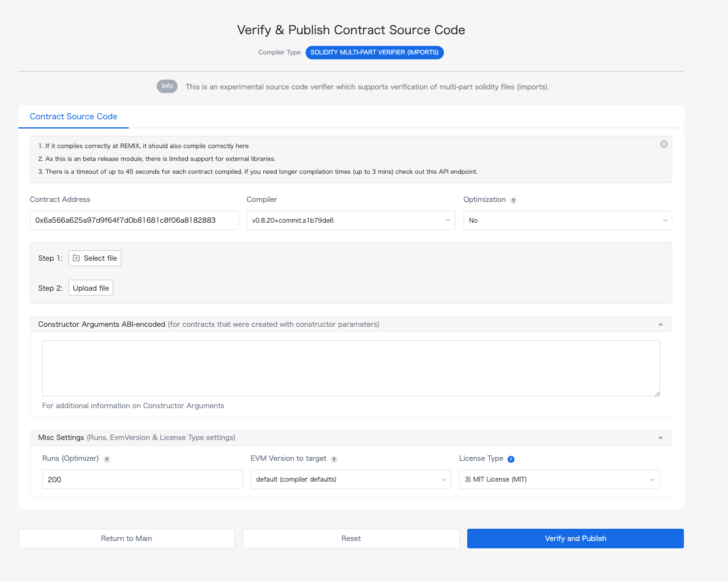Click the Runs (Optimizer) help icon
Screen dimensions: 728x582
[x=107, y=459]
